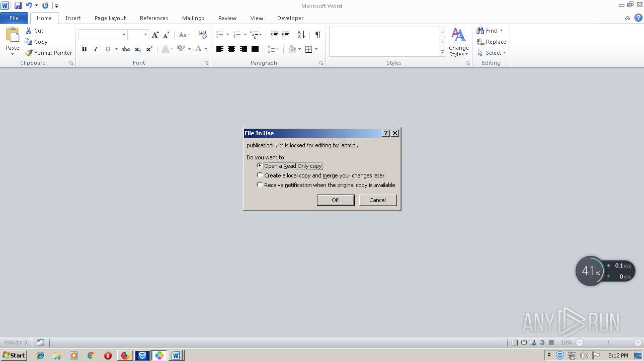Switch to the Insert tab
Image resolution: width=644 pixels, height=362 pixels.
[73, 18]
